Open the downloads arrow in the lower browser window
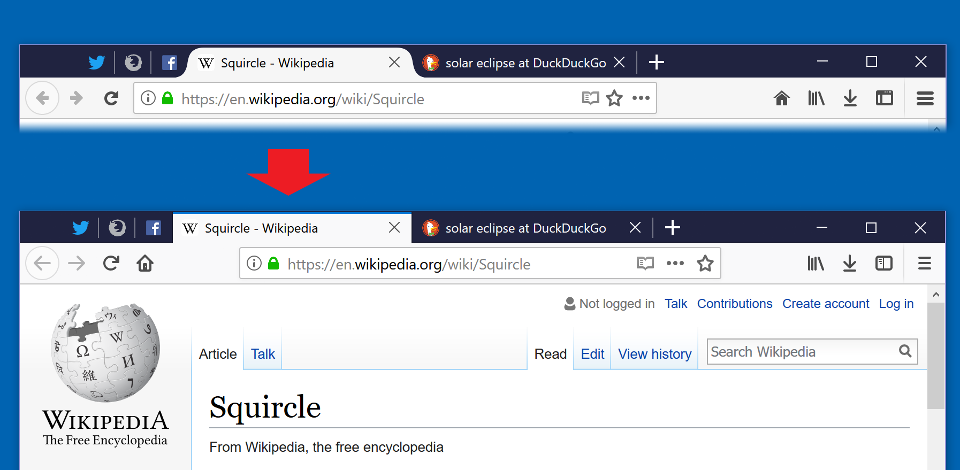 tap(850, 264)
